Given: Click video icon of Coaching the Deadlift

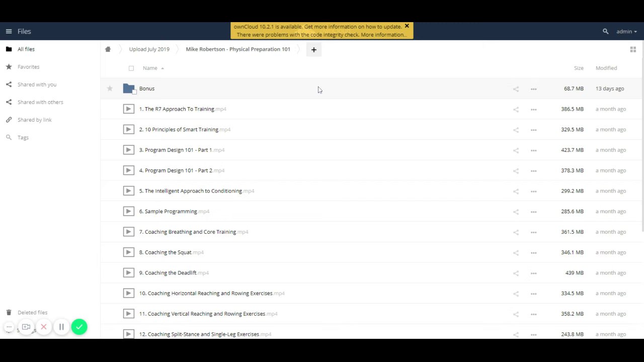Looking at the screenshot, I should (129, 273).
